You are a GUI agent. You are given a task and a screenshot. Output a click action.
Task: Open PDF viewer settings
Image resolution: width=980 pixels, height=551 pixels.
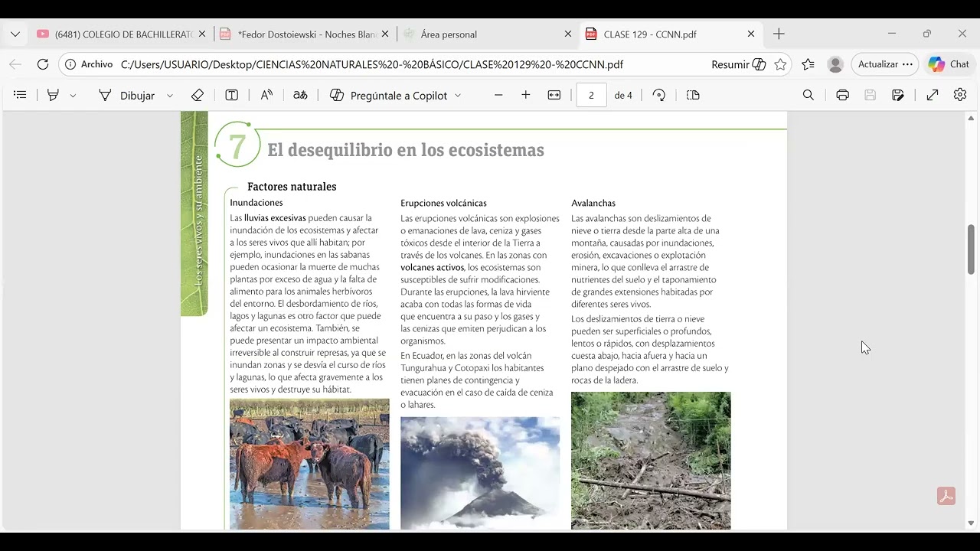[x=960, y=95]
